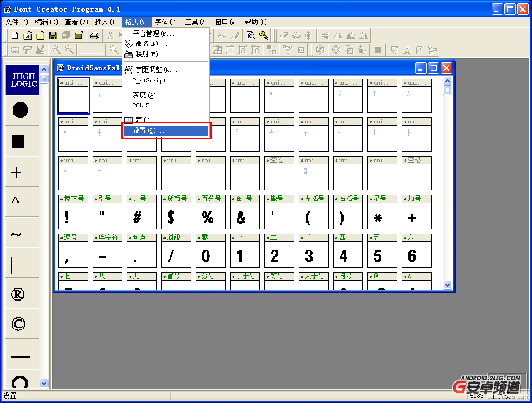Select the 星号 asterisk glyph cell

pyautogui.click(x=382, y=212)
